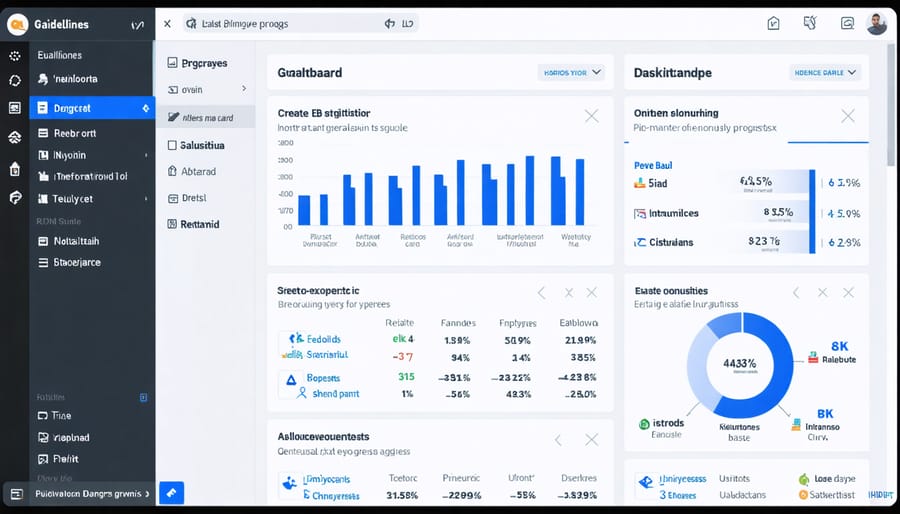Click the icon beside Bopests row
900x514 pixels.
coord(291,378)
